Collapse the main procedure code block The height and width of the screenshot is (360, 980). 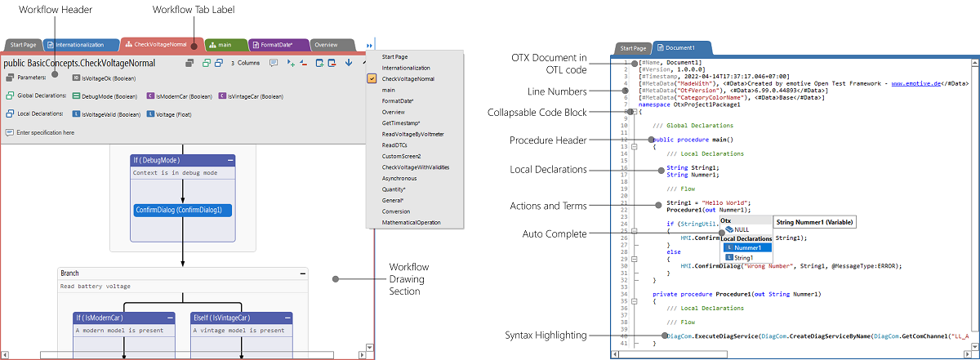click(633, 146)
